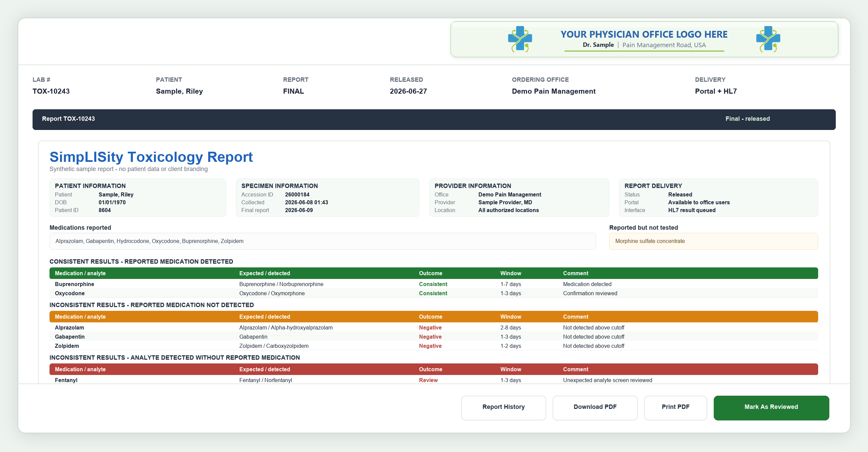Click the Buprenorphine row medication name
The width and height of the screenshot is (868, 452).
[75, 284]
